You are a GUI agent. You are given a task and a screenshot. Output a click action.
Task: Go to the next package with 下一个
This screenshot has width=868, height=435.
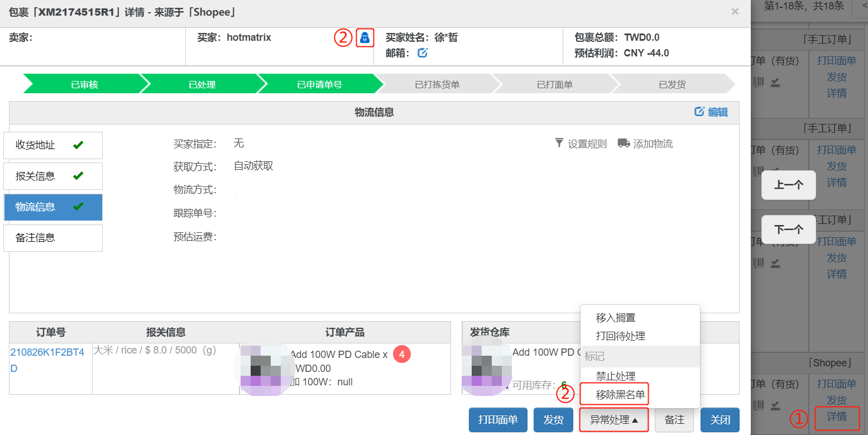pyautogui.click(x=788, y=230)
